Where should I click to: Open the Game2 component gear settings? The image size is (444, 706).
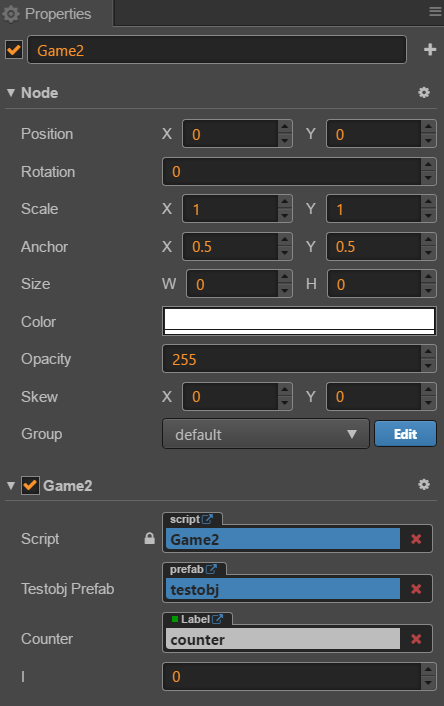point(424,485)
